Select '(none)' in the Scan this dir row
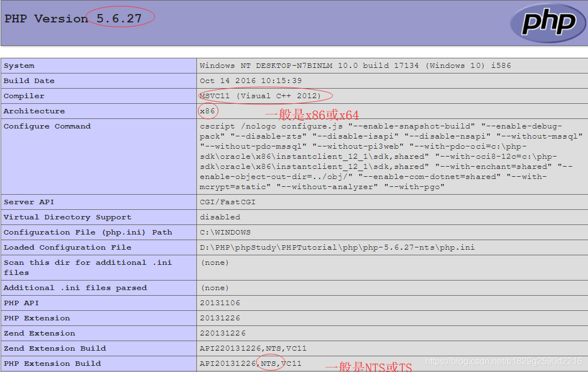The height and width of the screenshot is (372, 588). tap(215, 263)
